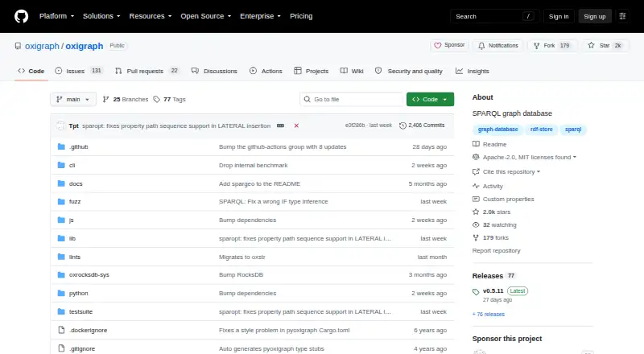644x354 pixels.
Task: Click the red failed-checks X icon
Action: point(296,126)
